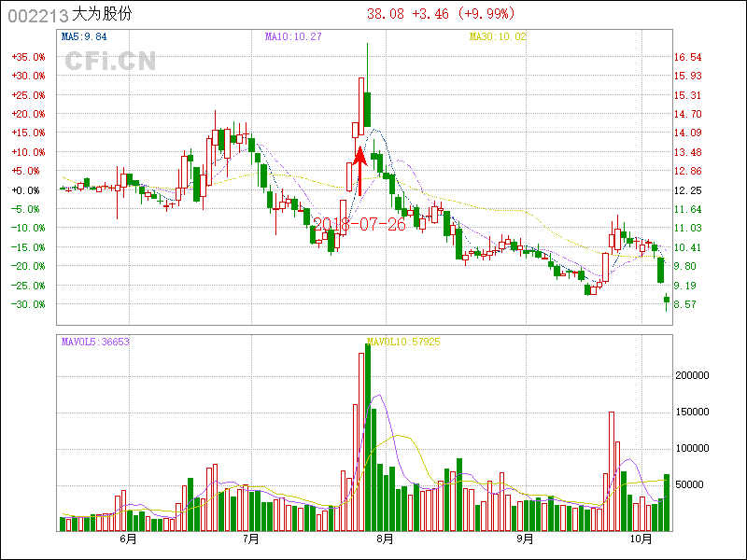Click the 8.57 lowest price label
Image resolution: width=747 pixels, height=560 pixels.
685,304
